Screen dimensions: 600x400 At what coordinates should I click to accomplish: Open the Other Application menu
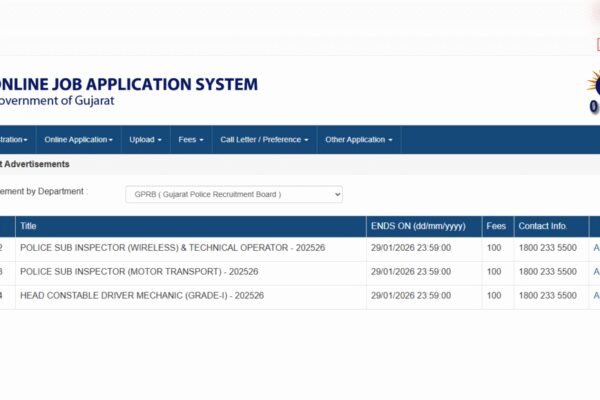359,140
